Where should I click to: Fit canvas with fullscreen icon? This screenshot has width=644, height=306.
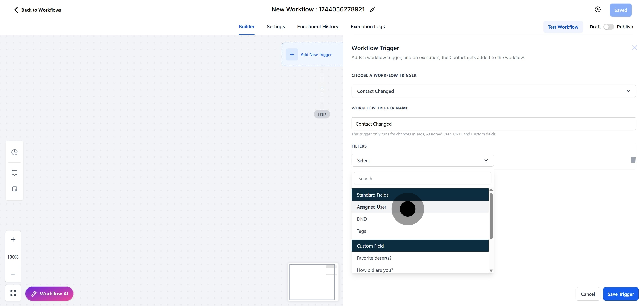tap(13, 293)
